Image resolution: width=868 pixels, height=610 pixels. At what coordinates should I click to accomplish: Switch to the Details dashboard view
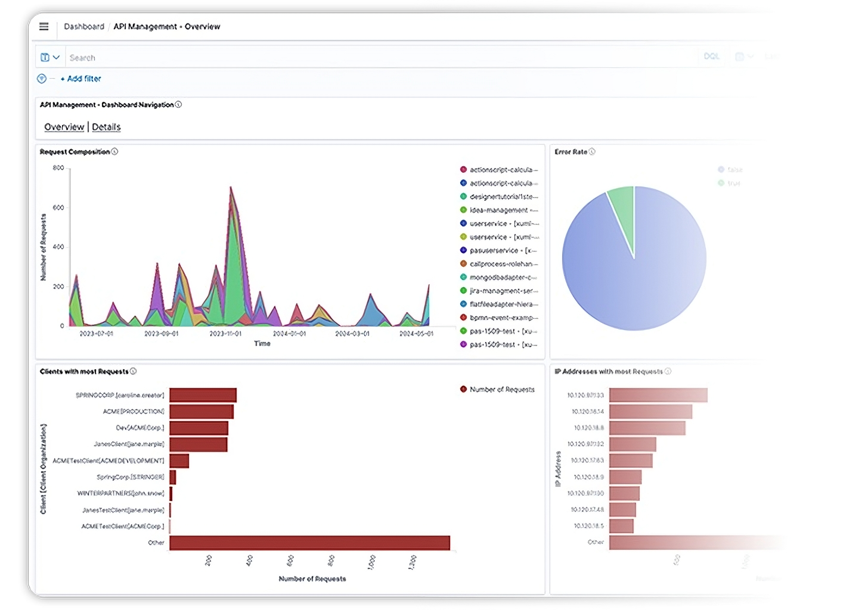tap(106, 127)
